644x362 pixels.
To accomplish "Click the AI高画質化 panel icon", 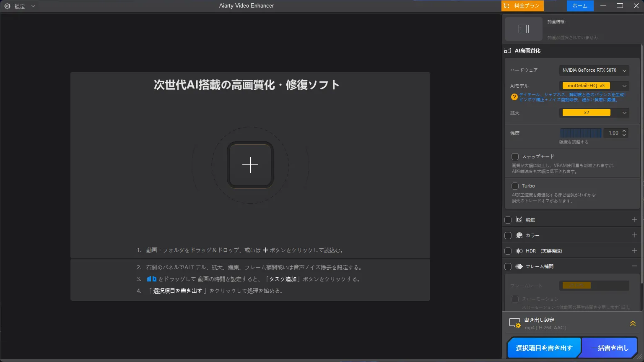I will tap(507, 50).
